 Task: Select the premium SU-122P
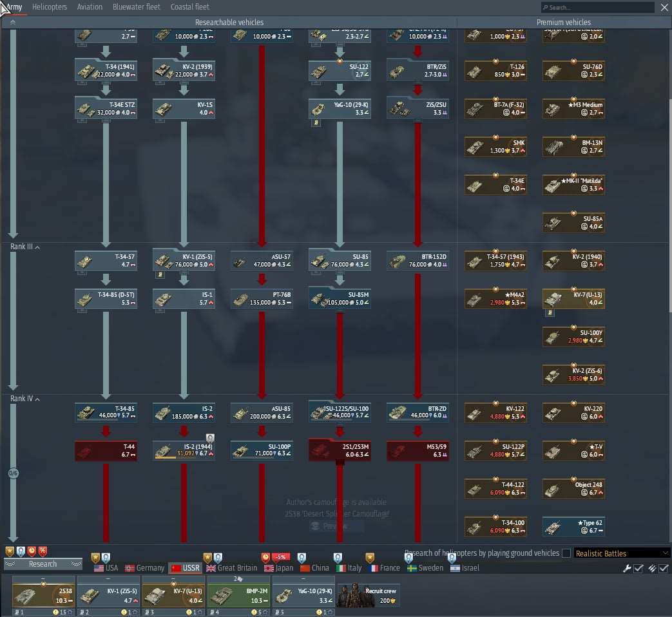tap(496, 450)
